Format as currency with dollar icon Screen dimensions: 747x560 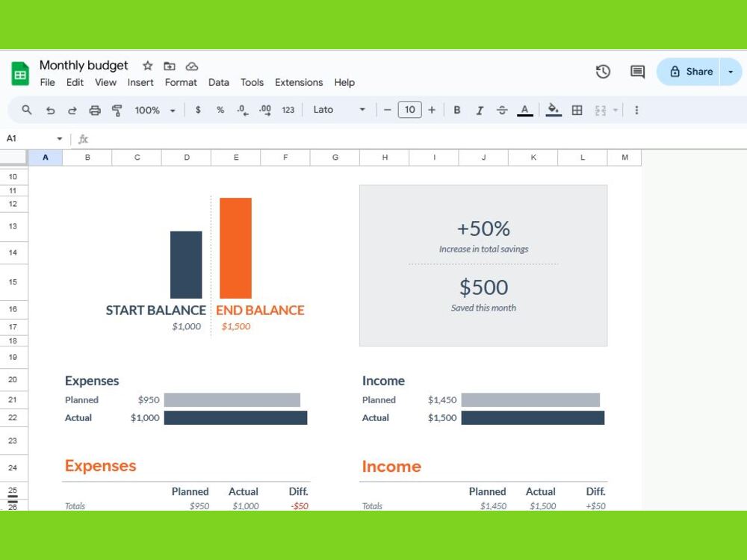(198, 110)
